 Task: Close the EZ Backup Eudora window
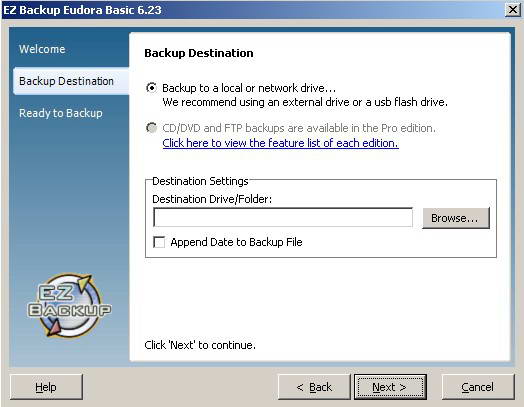513,10
